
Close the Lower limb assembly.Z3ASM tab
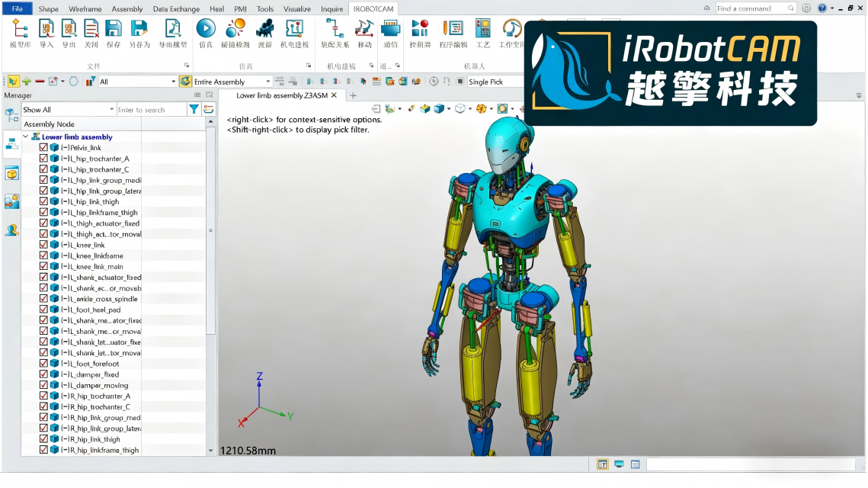[334, 95]
